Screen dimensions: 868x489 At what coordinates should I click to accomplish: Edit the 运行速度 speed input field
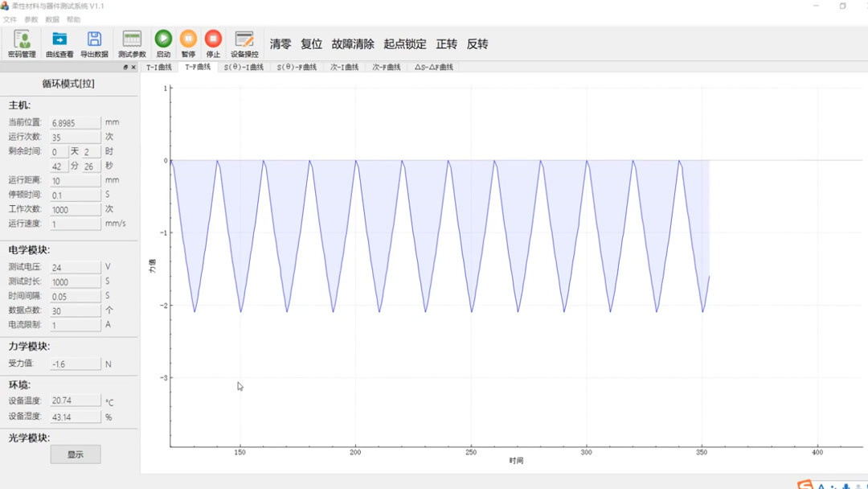(x=74, y=224)
